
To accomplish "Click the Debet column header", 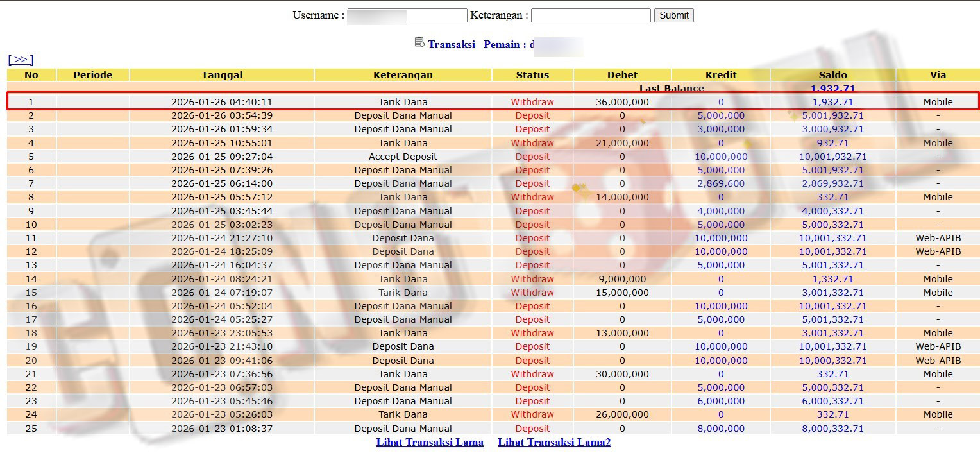I will [x=622, y=75].
